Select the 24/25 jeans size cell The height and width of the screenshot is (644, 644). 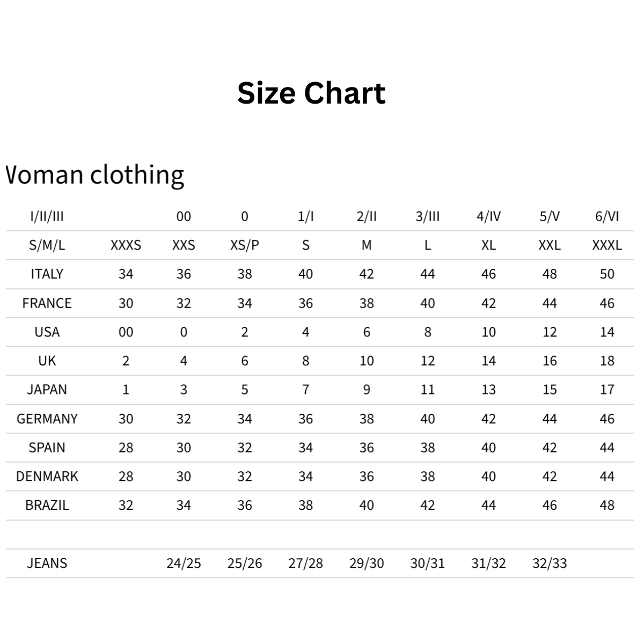(184, 563)
